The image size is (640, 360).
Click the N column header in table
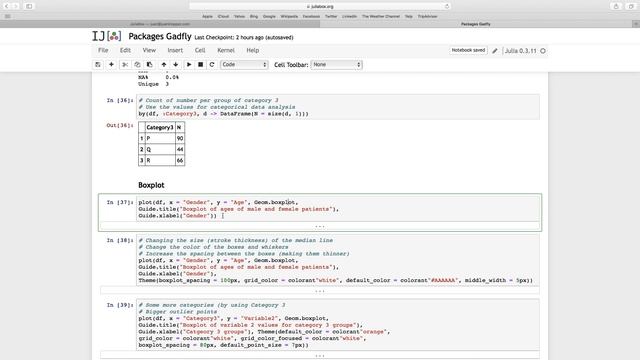click(x=180, y=127)
